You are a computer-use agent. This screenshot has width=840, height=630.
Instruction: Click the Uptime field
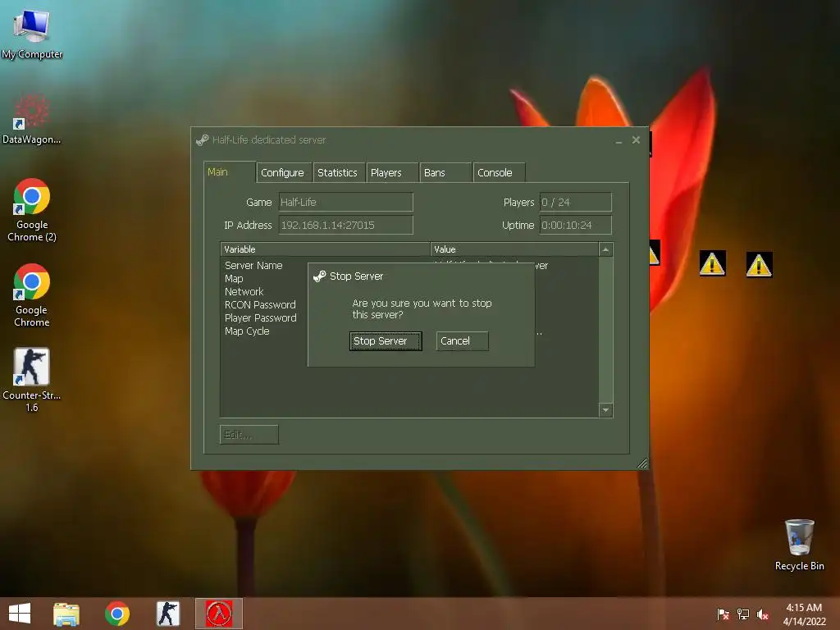[575, 225]
